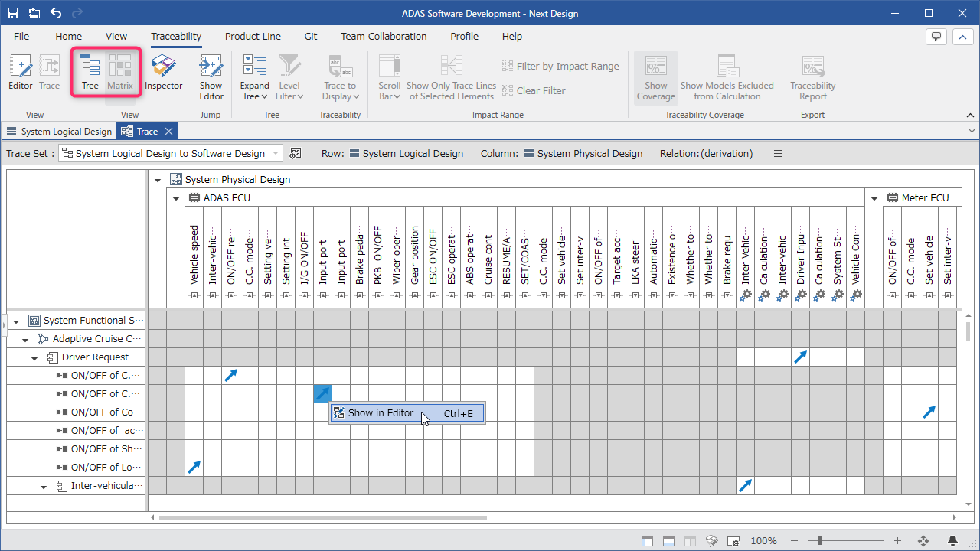Screen dimensions: 980x551
Task: Switch to the Home ribbon tab
Action: click(68, 36)
